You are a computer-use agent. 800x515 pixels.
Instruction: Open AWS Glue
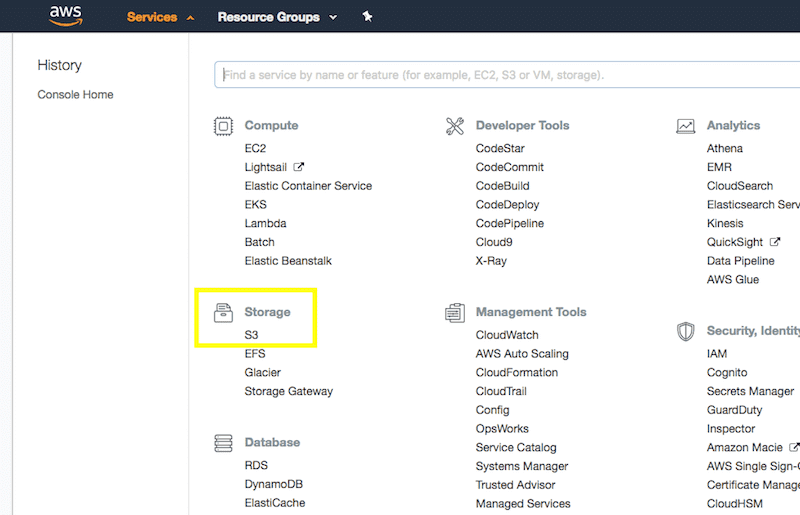tap(733, 280)
